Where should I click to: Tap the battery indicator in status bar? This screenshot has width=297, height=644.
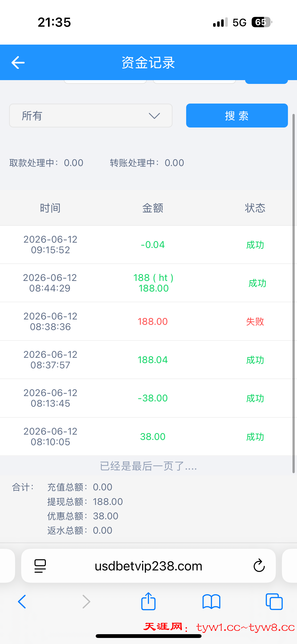[x=261, y=22]
